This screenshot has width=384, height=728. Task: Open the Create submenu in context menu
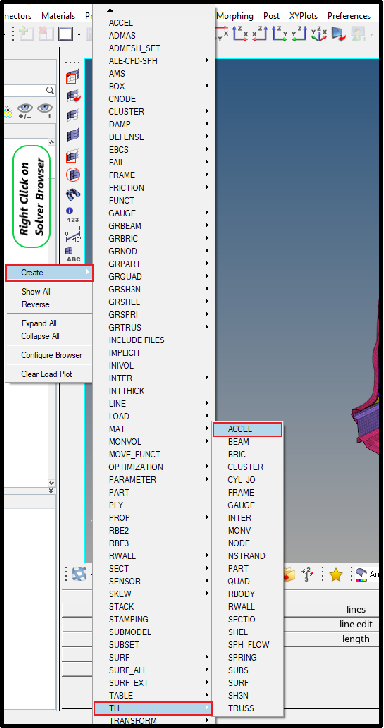click(x=50, y=273)
